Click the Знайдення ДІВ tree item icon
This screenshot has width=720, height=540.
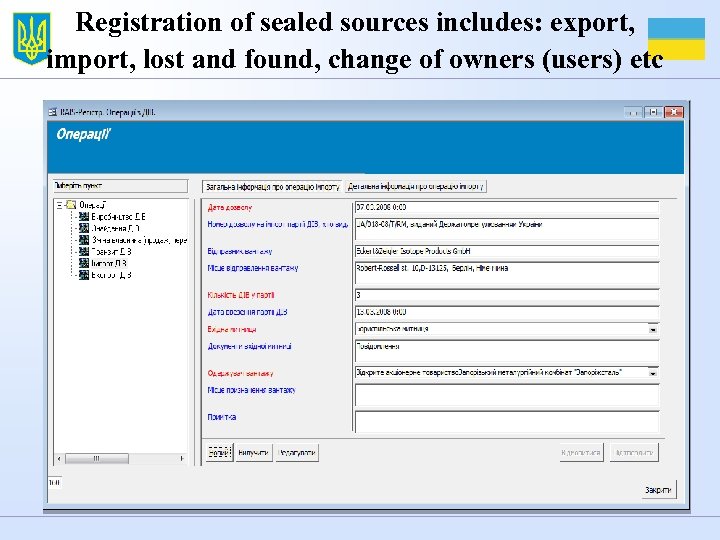[84, 228]
